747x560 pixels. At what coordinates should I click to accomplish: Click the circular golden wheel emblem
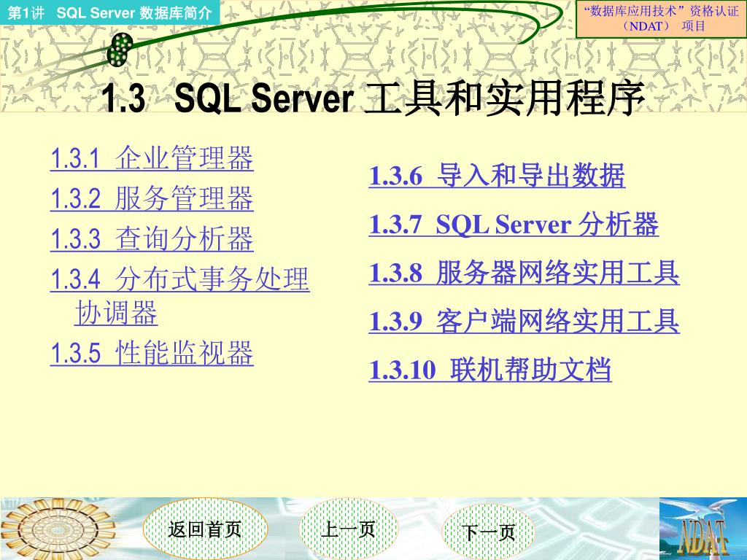58,529
